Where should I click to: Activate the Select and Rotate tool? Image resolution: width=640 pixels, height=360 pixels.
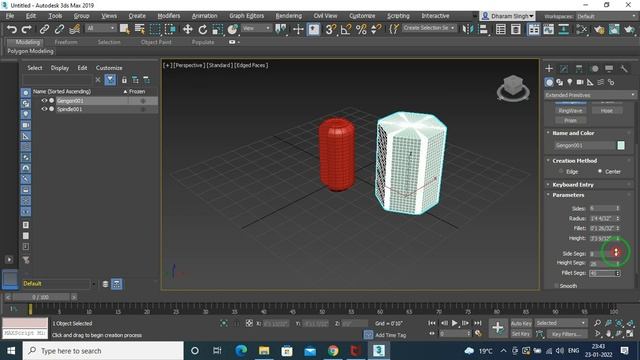[x=203, y=29]
